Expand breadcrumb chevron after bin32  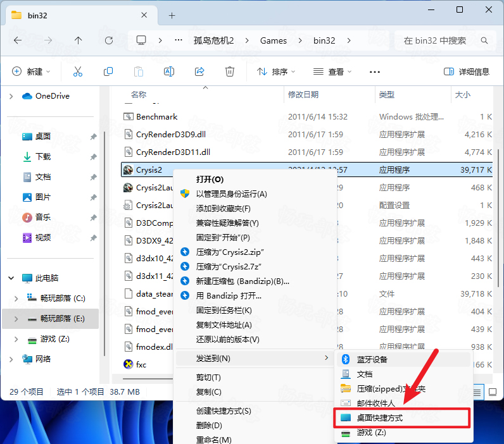349,40
